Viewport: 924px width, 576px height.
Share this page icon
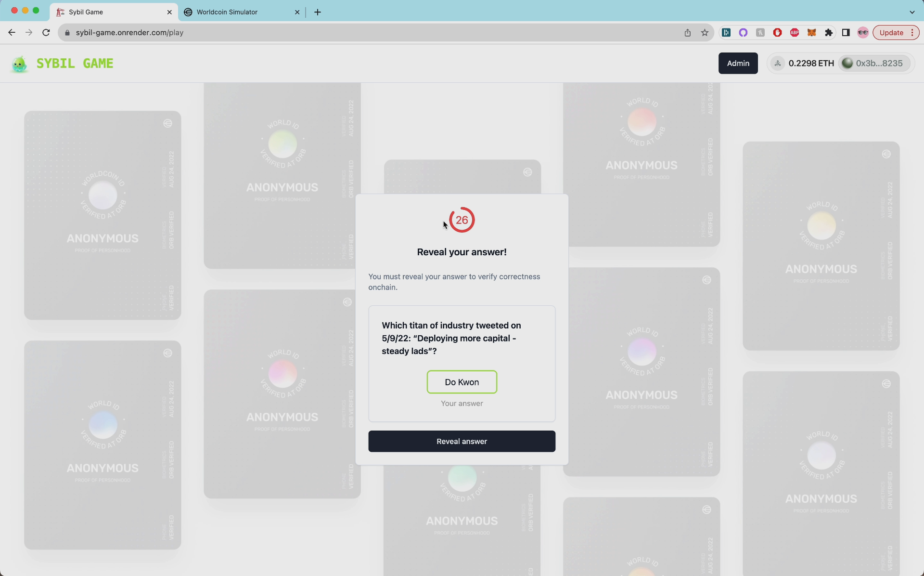[687, 32]
